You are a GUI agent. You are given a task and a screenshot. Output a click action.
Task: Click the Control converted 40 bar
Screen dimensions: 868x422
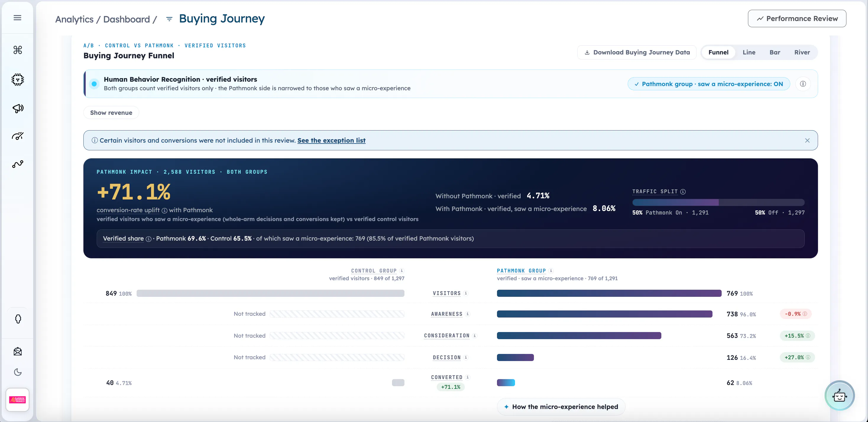(x=398, y=383)
